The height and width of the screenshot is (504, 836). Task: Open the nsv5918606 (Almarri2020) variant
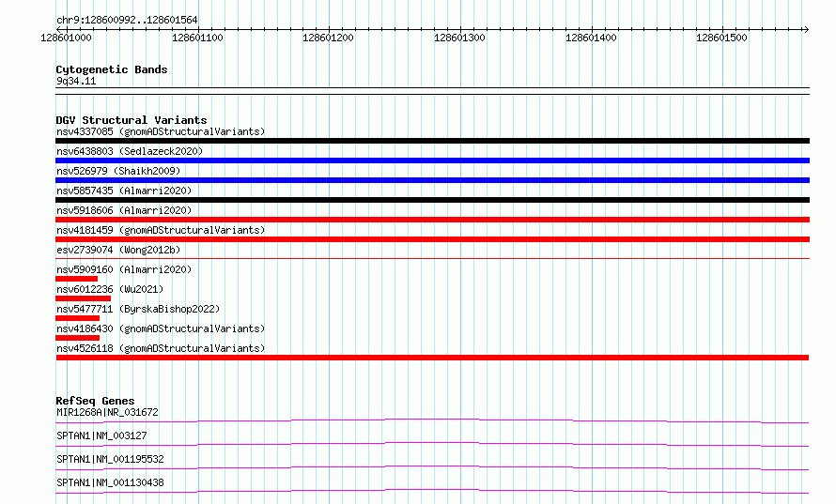tap(124, 210)
